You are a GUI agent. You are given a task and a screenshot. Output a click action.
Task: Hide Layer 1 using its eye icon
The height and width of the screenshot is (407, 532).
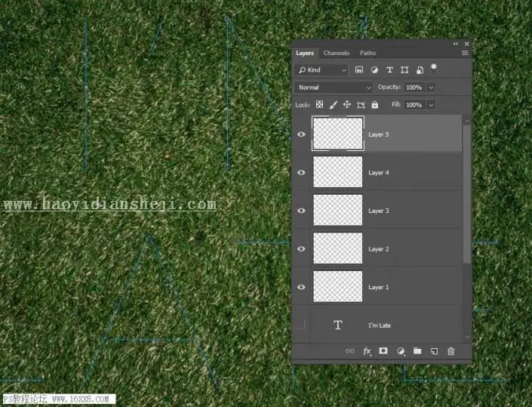(x=301, y=287)
